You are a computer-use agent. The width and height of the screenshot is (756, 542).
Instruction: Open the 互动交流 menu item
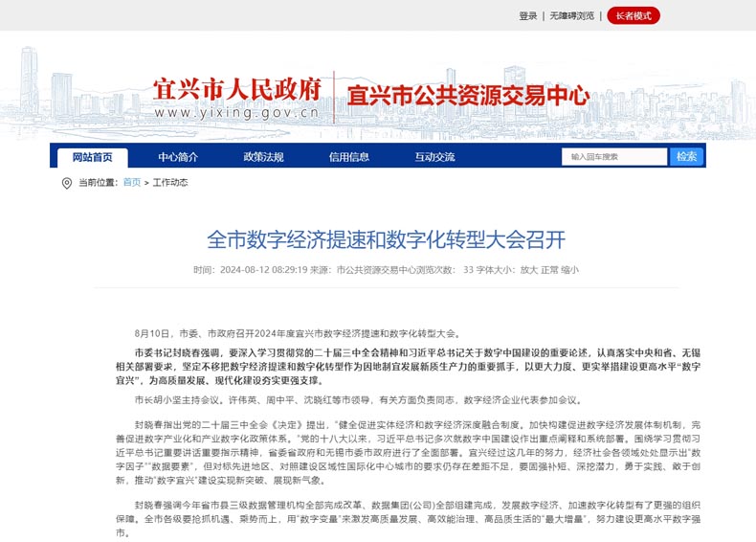(434, 157)
